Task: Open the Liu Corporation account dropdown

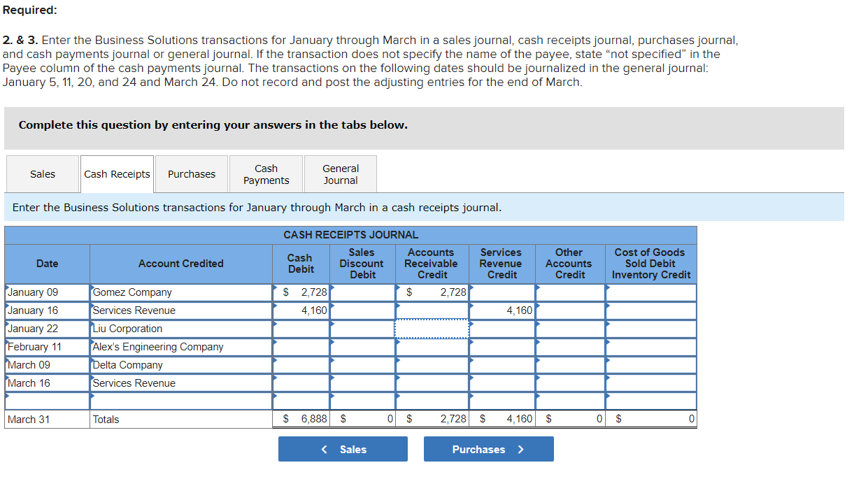Action: pos(181,329)
